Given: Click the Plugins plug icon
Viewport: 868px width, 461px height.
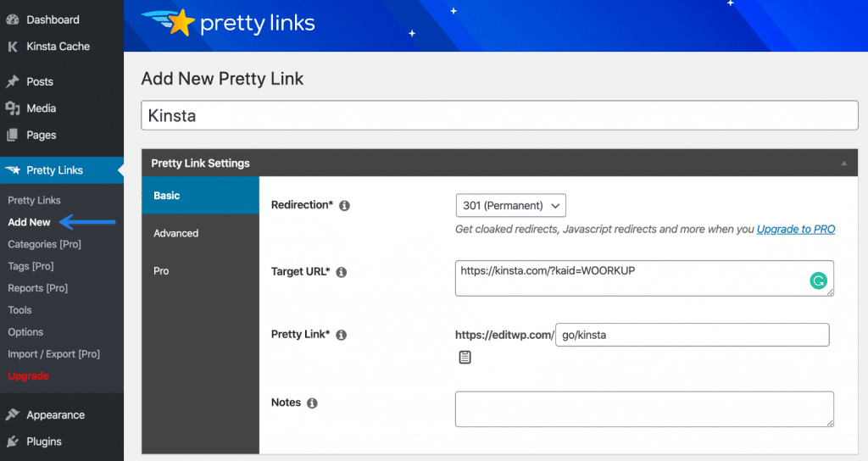Looking at the screenshot, I should pyautogui.click(x=12, y=441).
